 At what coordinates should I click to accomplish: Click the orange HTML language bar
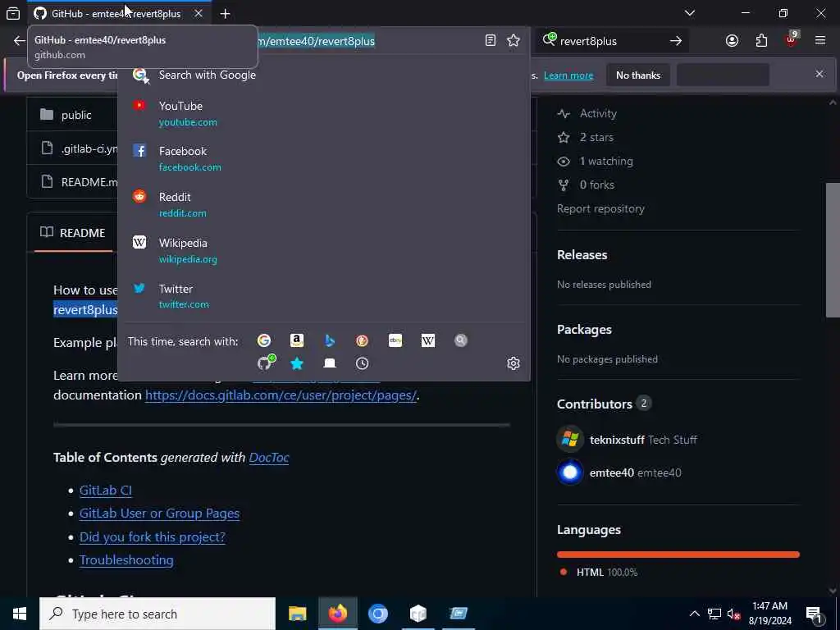[678, 555]
